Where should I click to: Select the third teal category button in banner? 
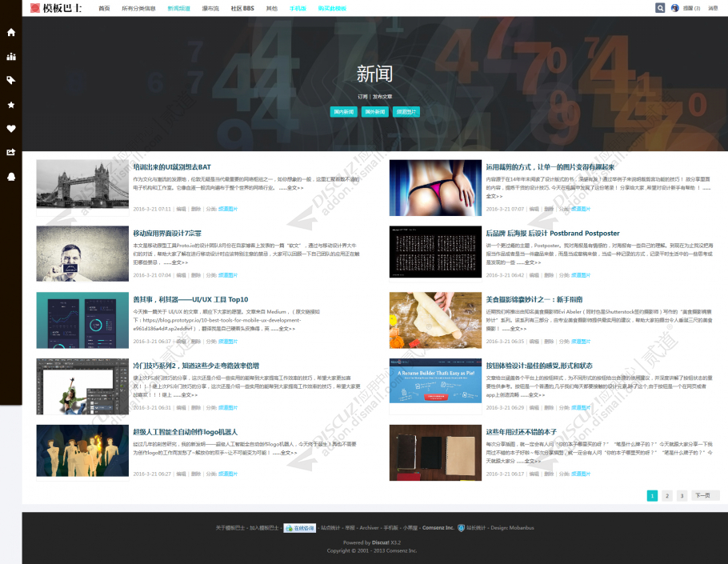click(406, 112)
